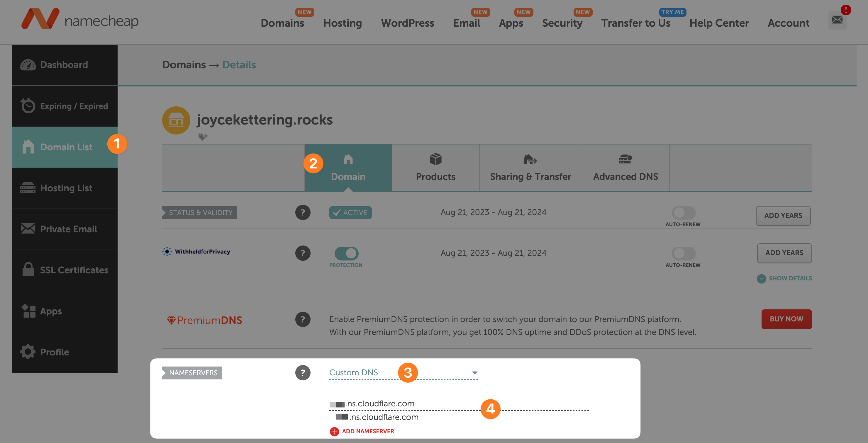Click the Status & Validity help icon
This screenshot has width=868, height=443.
point(303,212)
